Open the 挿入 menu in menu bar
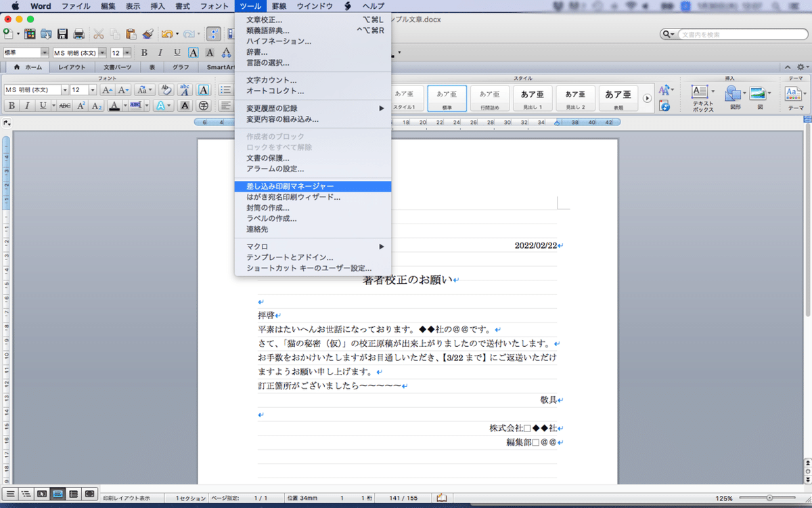This screenshot has height=508, width=812. point(157,6)
